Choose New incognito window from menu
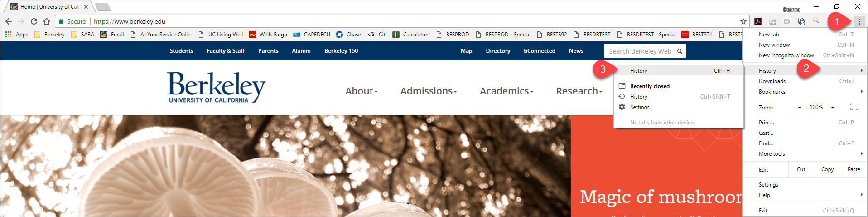 click(786, 55)
